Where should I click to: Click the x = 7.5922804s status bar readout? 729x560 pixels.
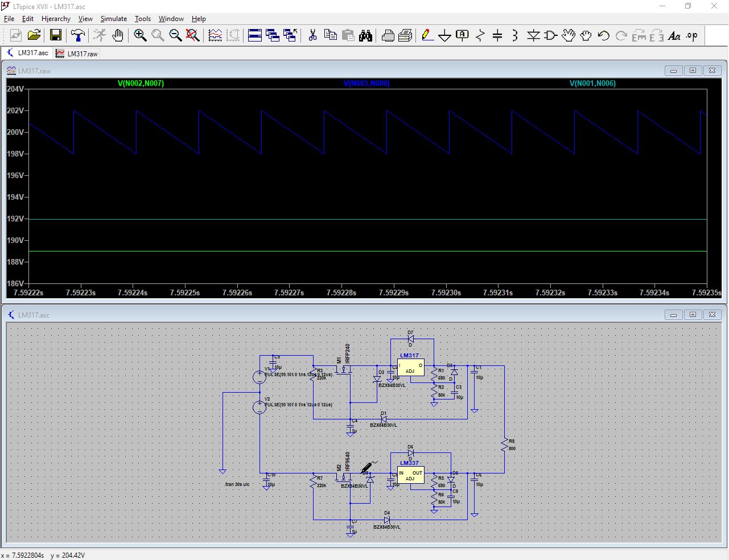coord(23,555)
